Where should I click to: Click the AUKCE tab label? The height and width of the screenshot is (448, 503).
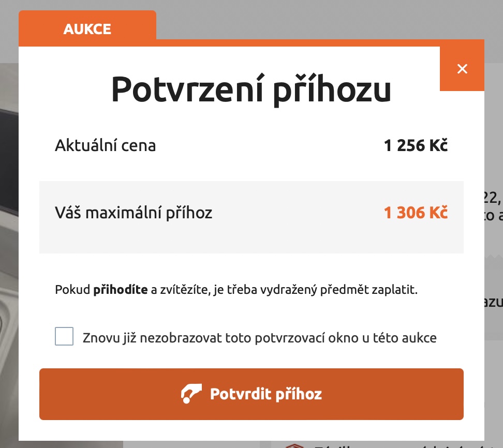tap(87, 29)
